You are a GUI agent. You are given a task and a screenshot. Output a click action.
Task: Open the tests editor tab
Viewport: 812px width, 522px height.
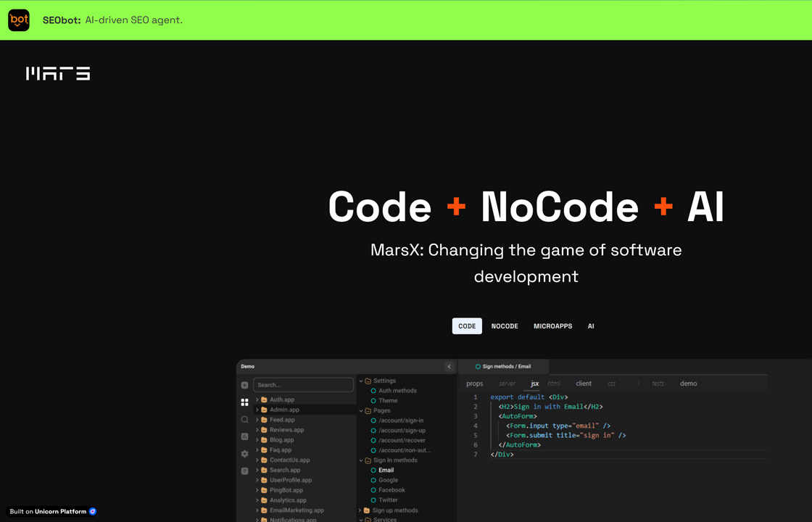click(658, 384)
